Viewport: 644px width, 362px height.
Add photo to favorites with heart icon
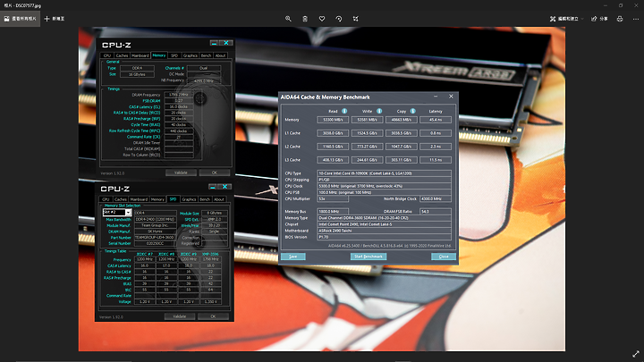click(x=322, y=19)
